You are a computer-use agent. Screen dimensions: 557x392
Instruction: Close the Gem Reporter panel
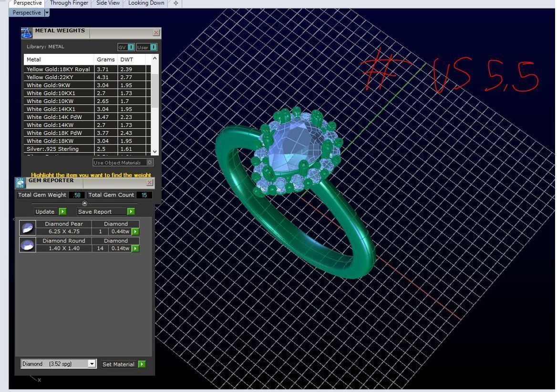click(x=150, y=182)
